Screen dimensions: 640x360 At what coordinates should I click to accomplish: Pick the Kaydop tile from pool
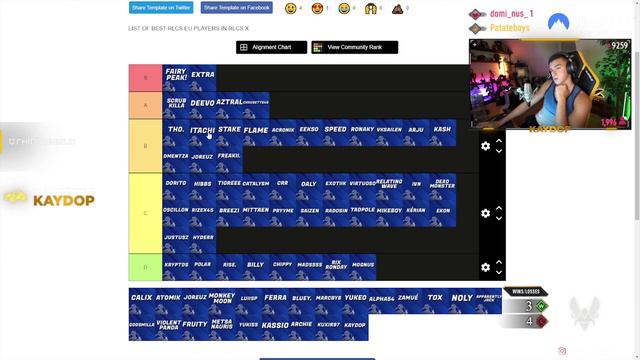click(355, 327)
